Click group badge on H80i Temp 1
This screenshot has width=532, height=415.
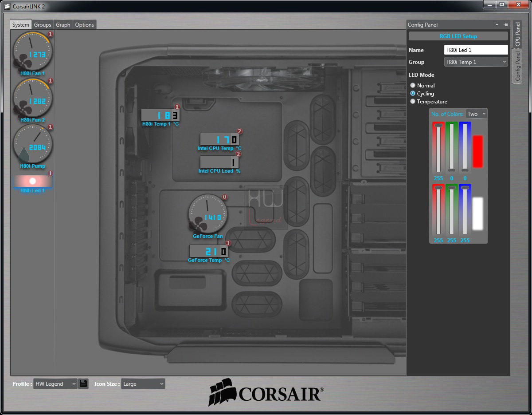177,107
